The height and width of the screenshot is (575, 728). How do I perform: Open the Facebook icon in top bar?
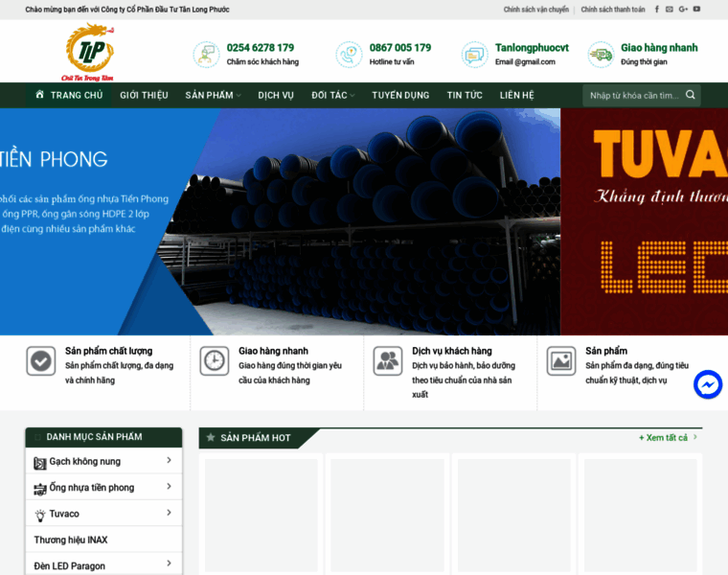pyautogui.click(x=656, y=10)
